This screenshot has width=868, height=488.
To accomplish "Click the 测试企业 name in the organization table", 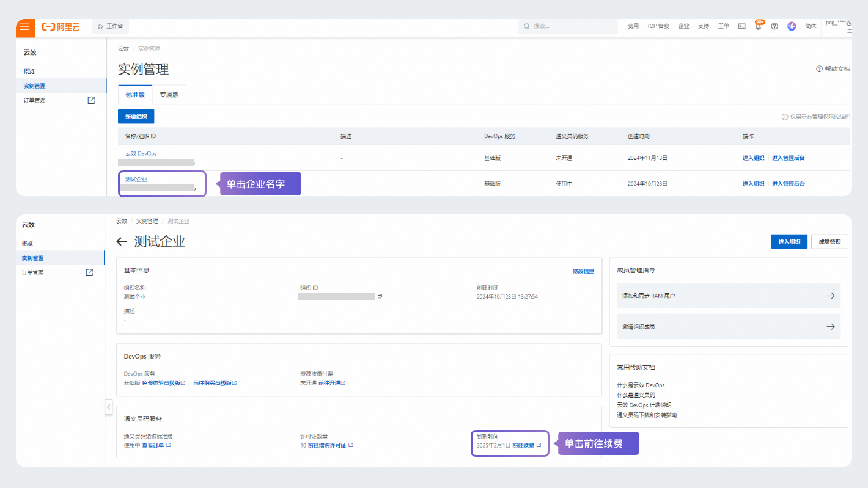I will pos(136,179).
